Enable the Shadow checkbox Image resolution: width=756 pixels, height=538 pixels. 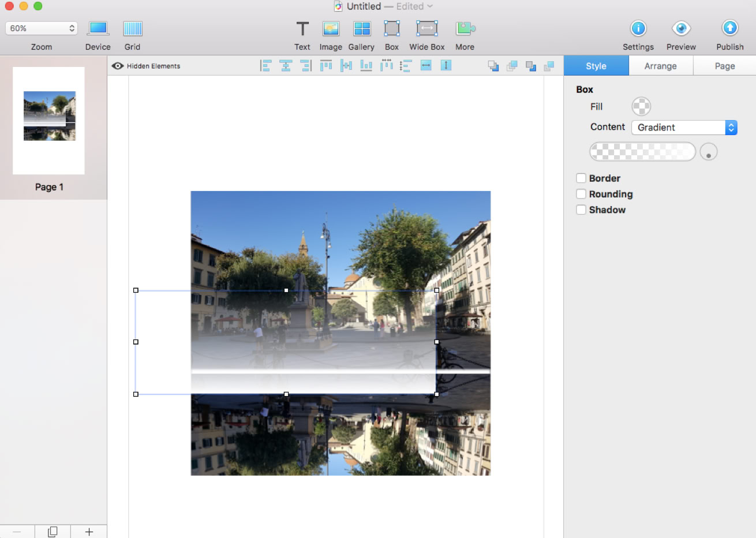click(581, 210)
